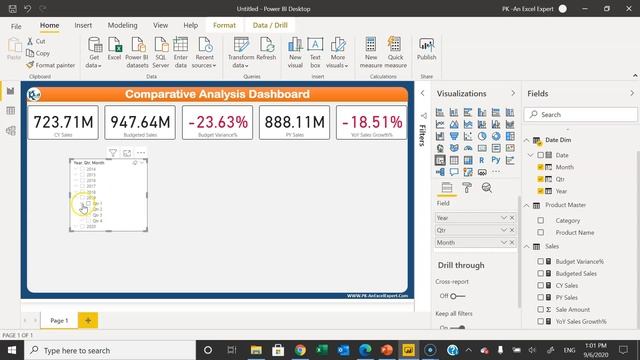
Task: Check the Category field
Action: tap(541, 220)
